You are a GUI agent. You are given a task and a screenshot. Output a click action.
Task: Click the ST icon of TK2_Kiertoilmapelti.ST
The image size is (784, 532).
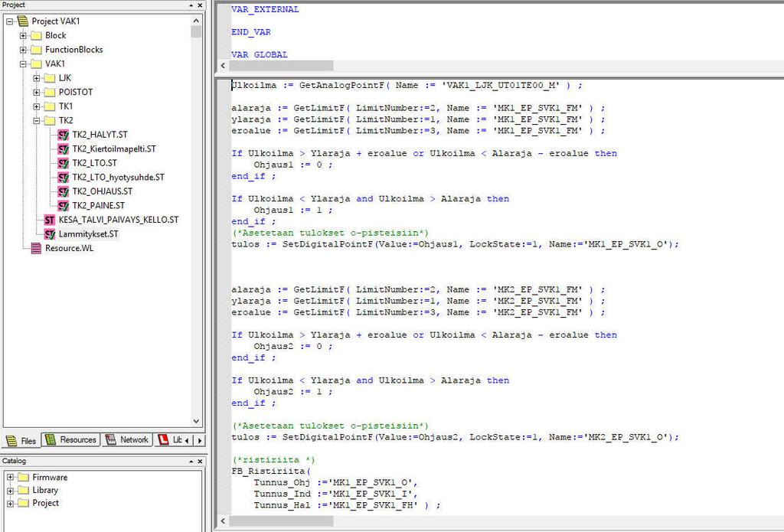click(x=63, y=149)
